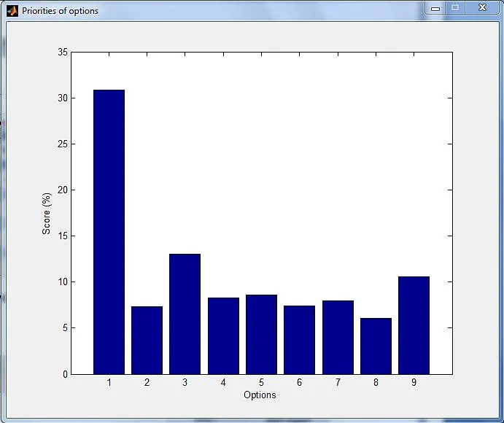Close the Priorities of options window
The width and height of the screenshot is (504, 423).
pos(482,8)
